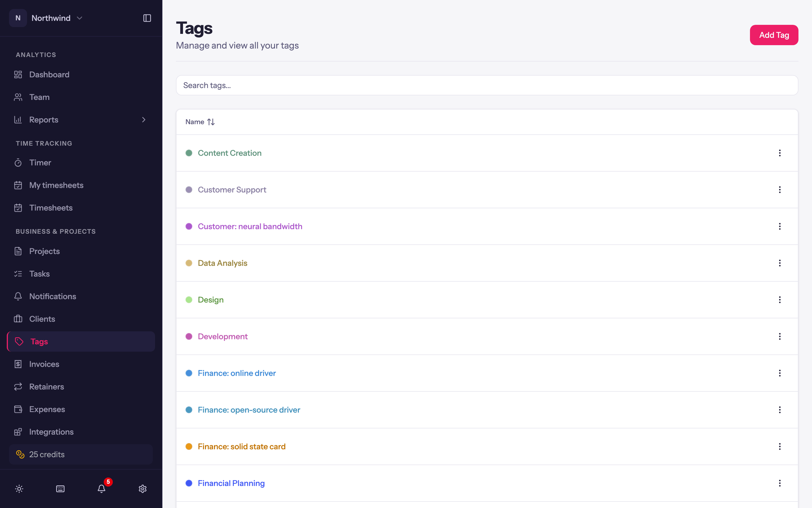Image resolution: width=812 pixels, height=508 pixels.
Task: Open the Financial Planning tag link
Action: [231, 483]
